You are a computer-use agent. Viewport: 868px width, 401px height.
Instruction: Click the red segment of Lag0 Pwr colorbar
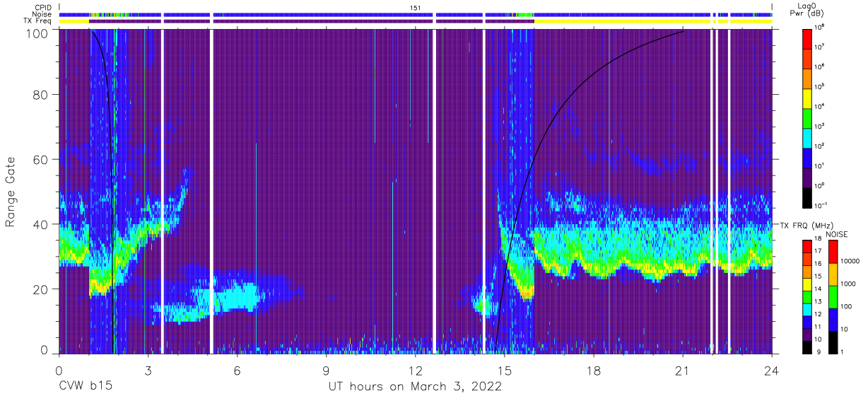pyautogui.click(x=808, y=39)
